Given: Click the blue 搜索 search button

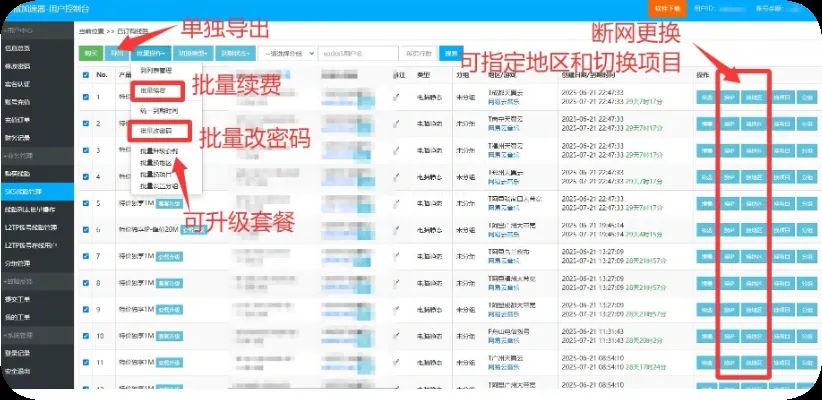Looking at the screenshot, I should (451, 53).
